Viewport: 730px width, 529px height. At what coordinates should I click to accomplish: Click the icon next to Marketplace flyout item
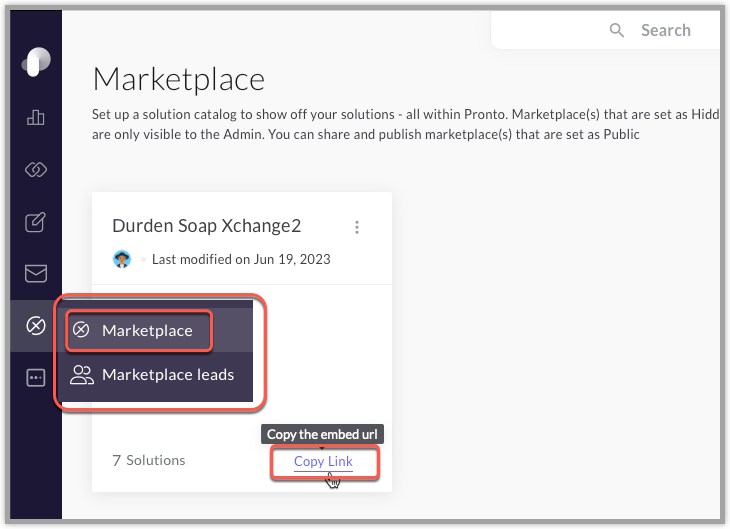coord(81,330)
